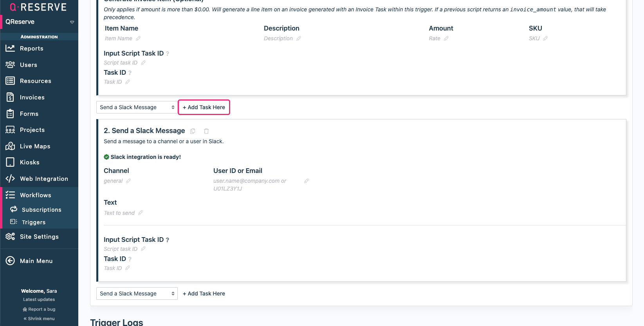Click the highlighted Add Task Here button

204,107
